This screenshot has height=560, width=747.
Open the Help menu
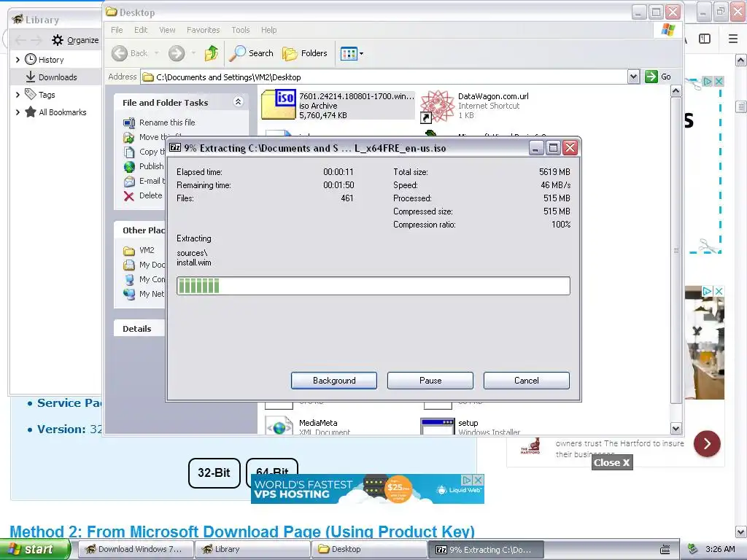(x=268, y=30)
